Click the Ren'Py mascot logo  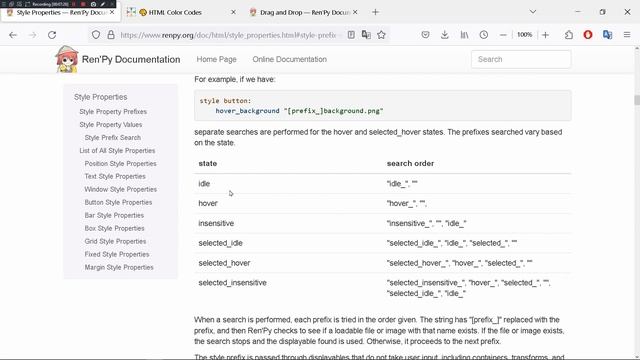tap(67, 59)
